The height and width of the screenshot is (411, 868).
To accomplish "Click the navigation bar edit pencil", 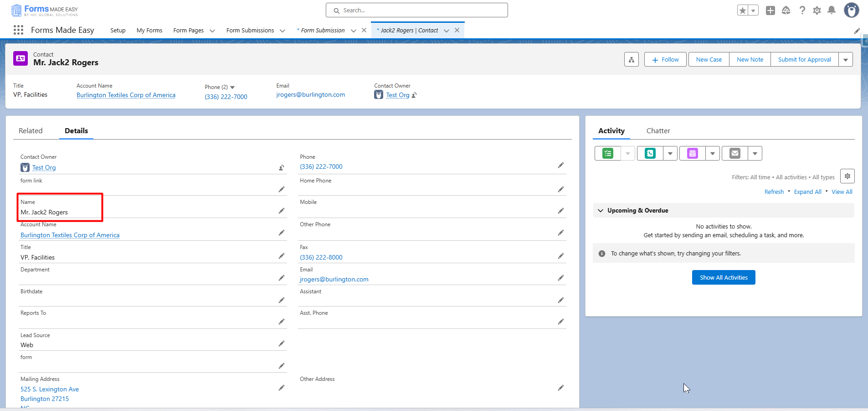I will [x=857, y=31].
